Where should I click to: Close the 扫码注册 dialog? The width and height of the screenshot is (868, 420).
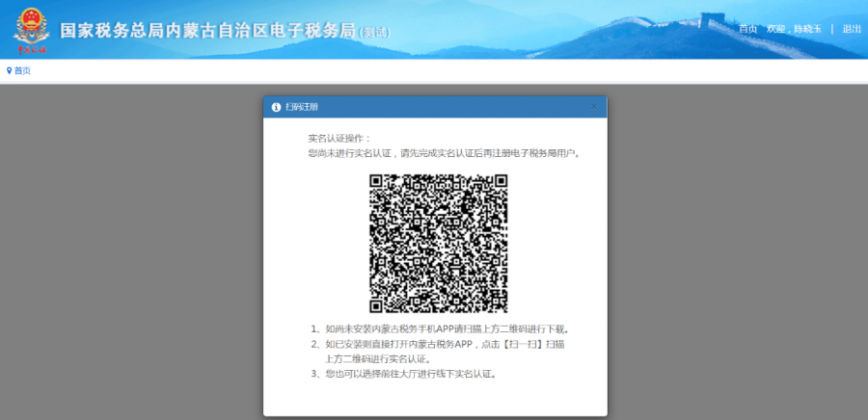point(594,107)
